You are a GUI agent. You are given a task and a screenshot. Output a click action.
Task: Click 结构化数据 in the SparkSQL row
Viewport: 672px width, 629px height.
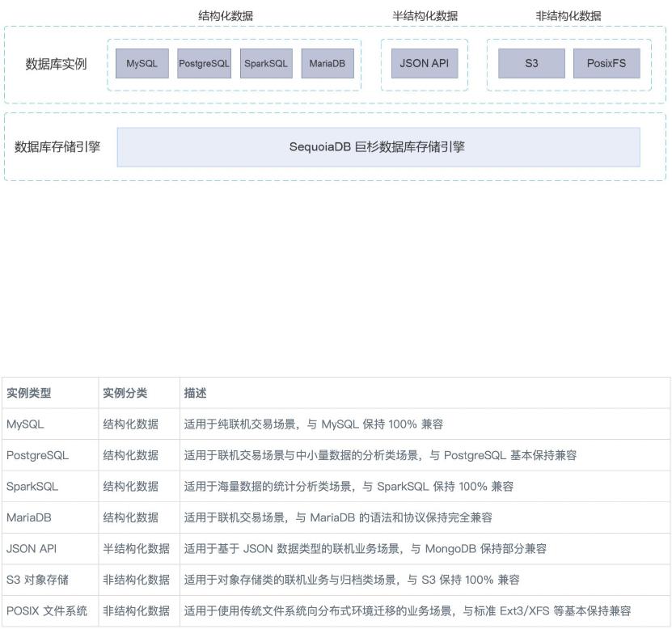coord(131,487)
